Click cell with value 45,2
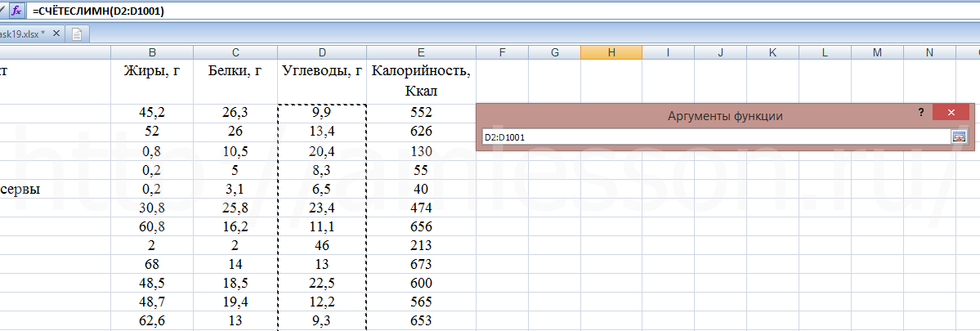 click(x=153, y=113)
